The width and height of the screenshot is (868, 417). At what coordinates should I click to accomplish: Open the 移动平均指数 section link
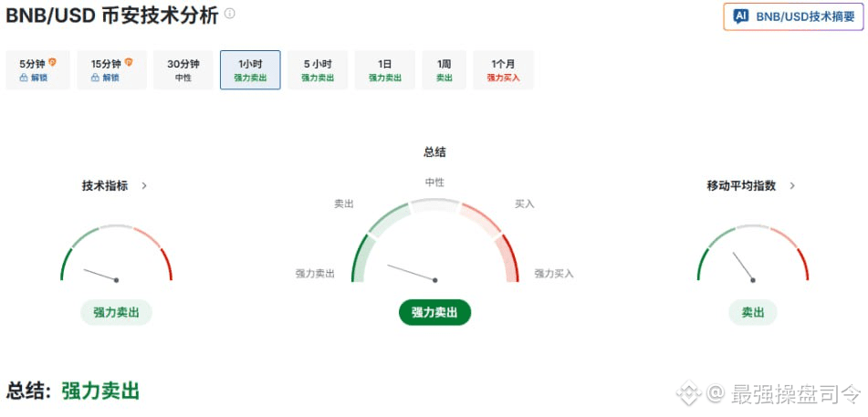tap(741, 186)
